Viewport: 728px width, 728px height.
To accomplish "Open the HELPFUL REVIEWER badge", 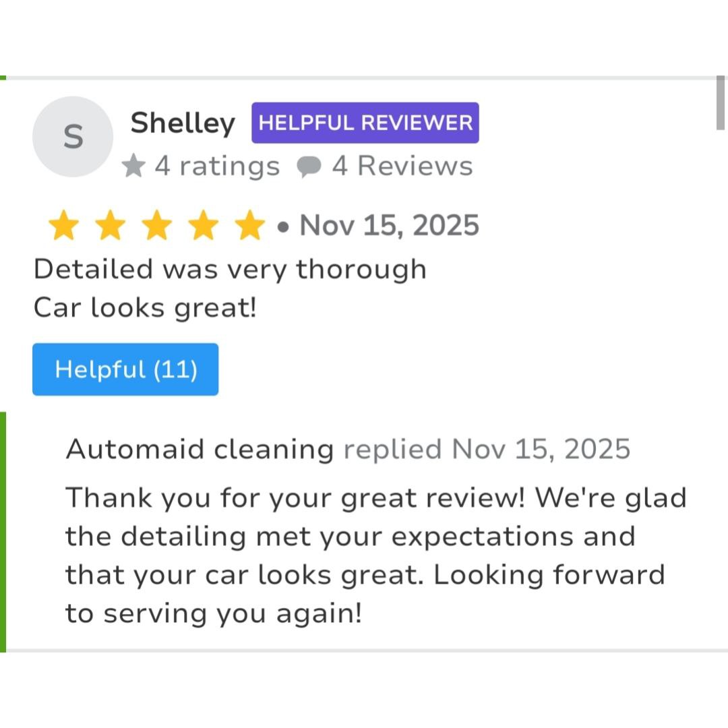I will click(365, 123).
